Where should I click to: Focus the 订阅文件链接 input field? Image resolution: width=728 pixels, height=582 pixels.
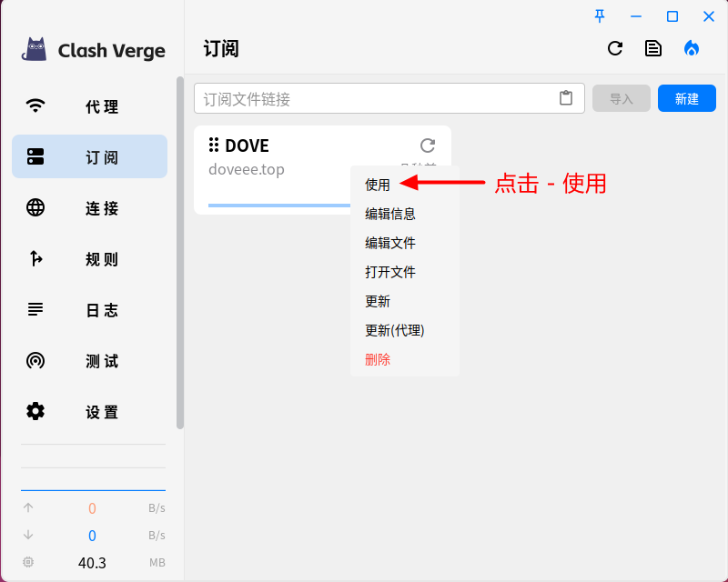pyautogui.click(x=389, y=98)
